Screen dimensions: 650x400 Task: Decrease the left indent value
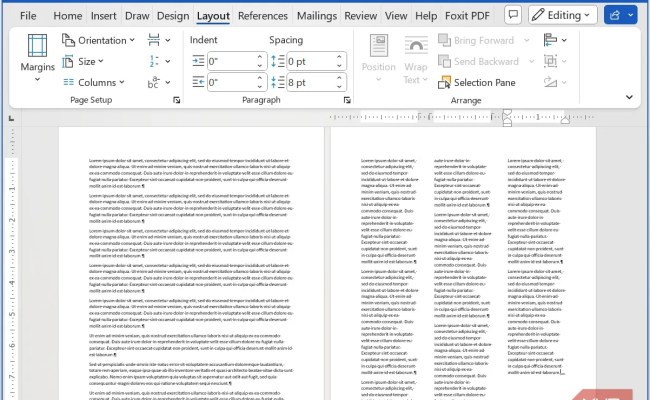260,65
